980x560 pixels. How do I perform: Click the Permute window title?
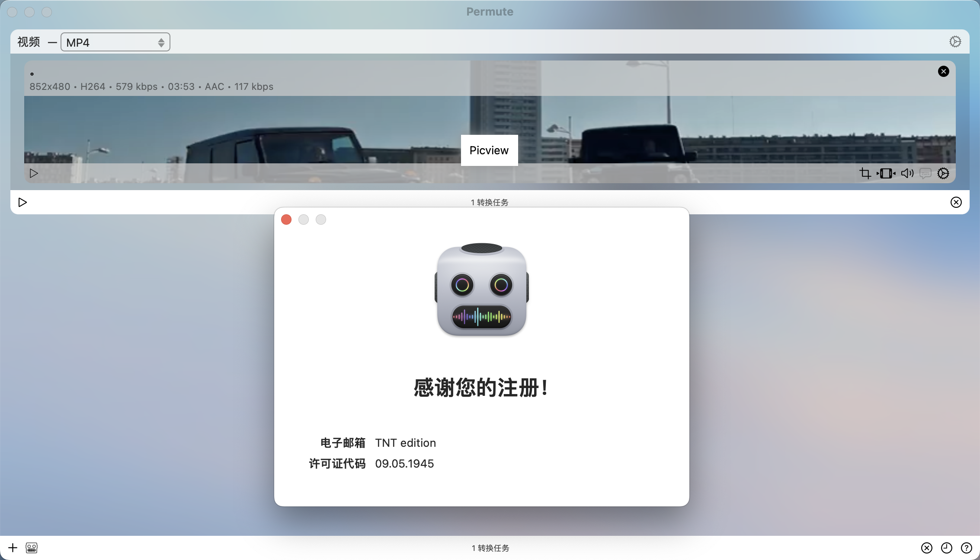tap(490, 12)
